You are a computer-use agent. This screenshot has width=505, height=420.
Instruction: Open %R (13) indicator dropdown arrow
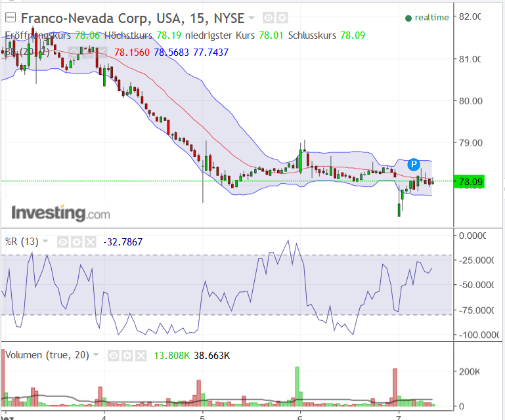tap(45, 241)
